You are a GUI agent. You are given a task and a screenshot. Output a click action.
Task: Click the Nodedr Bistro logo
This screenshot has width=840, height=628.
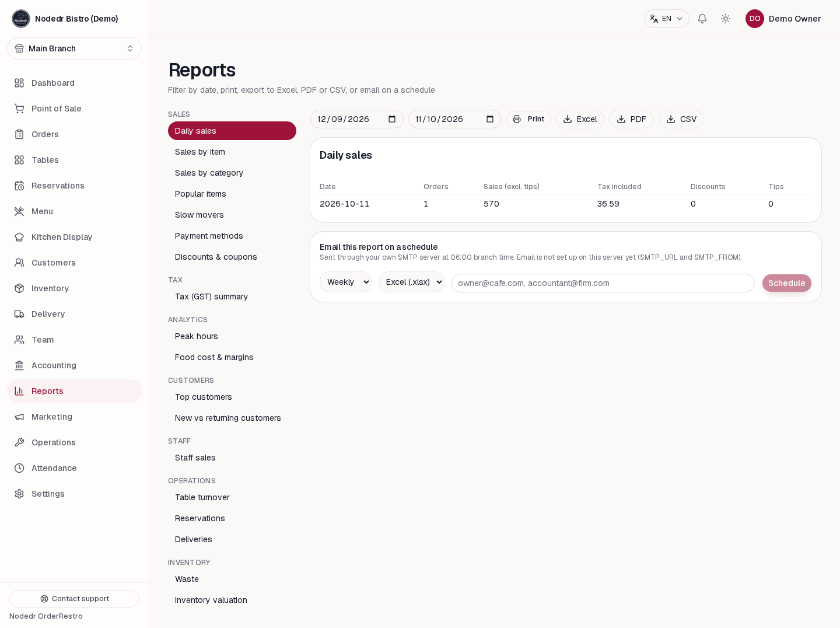(21, 19)
